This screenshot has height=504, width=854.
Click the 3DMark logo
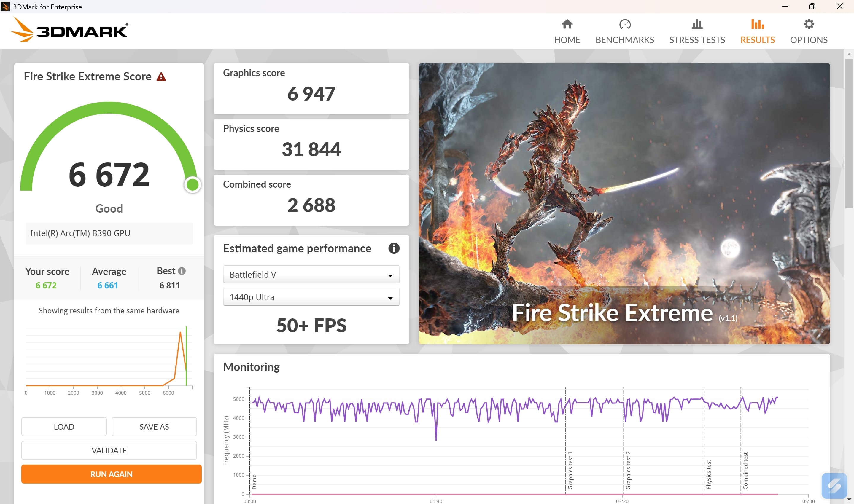tap(70, 30)
